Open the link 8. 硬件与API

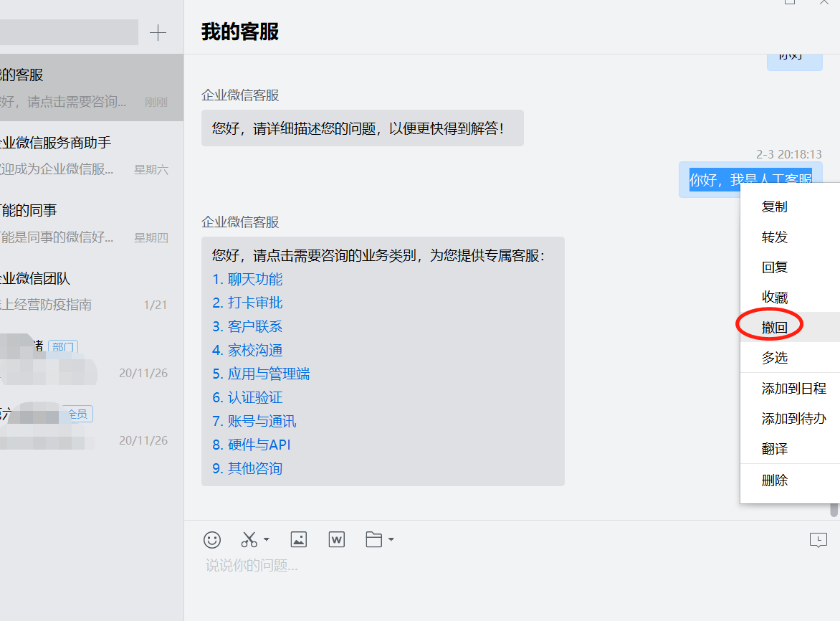(x=252, y=444)
